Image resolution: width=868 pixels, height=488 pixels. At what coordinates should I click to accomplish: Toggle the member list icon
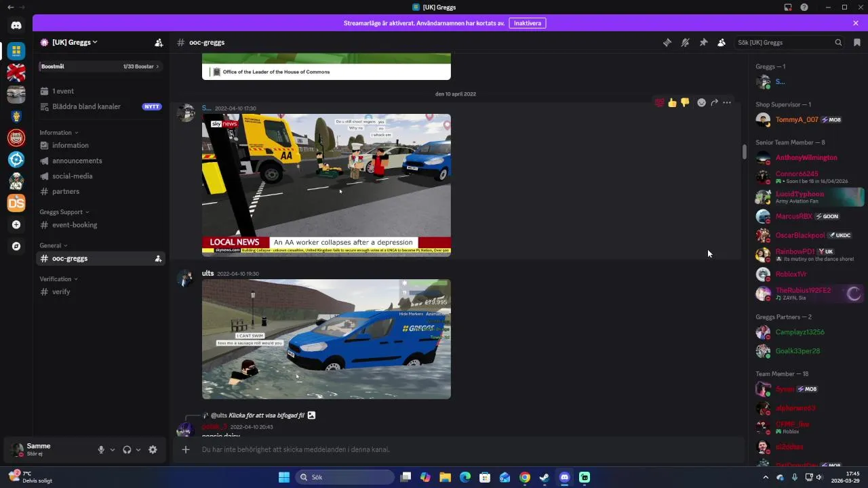point(722,42)
